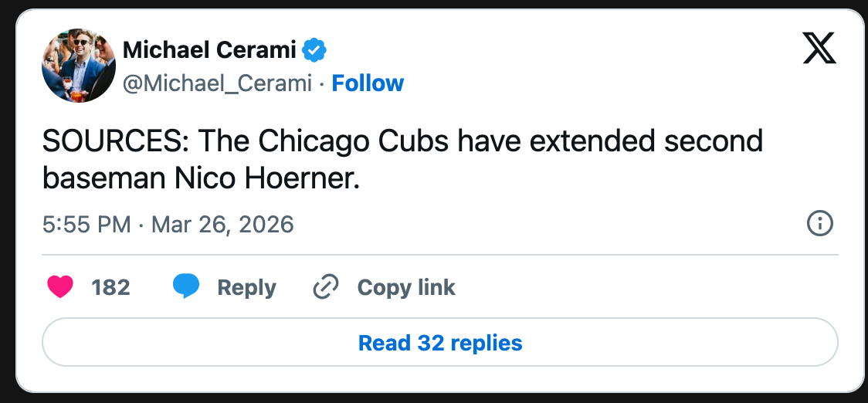Follow the @Michael_Cerami account
The width and height of the screenshot is (868, 403).
pyautogui.click(x=368, y=83)
